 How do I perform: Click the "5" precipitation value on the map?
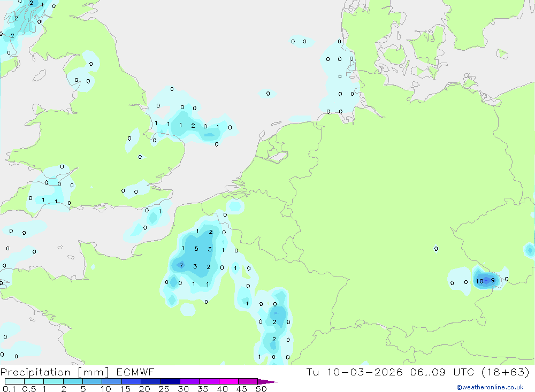click(196, 249)
